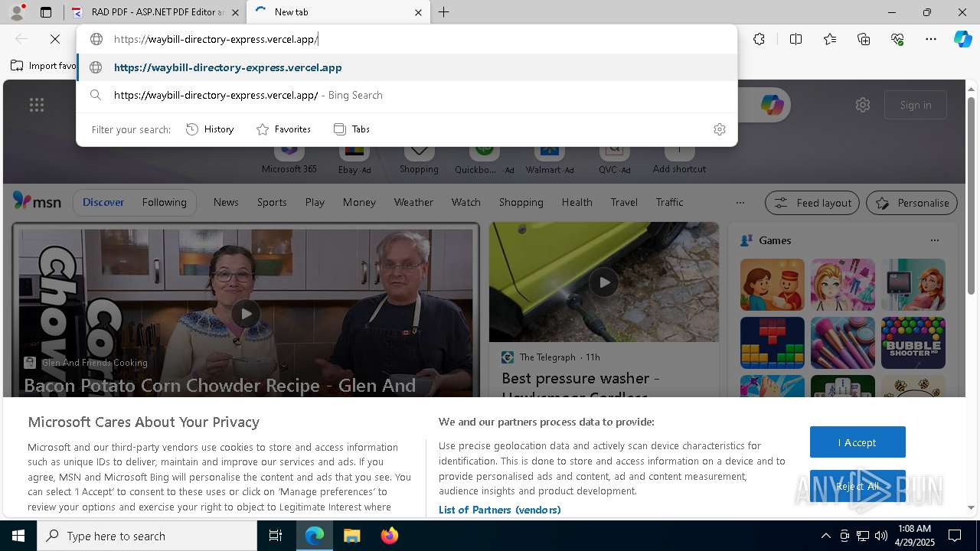
Task: Open the Traffic category
Action: (x=669, y=202)
